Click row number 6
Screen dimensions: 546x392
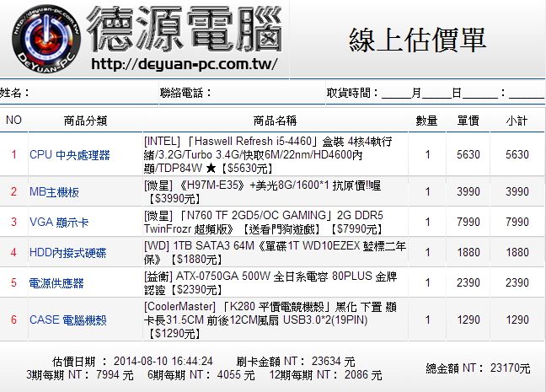14,320
